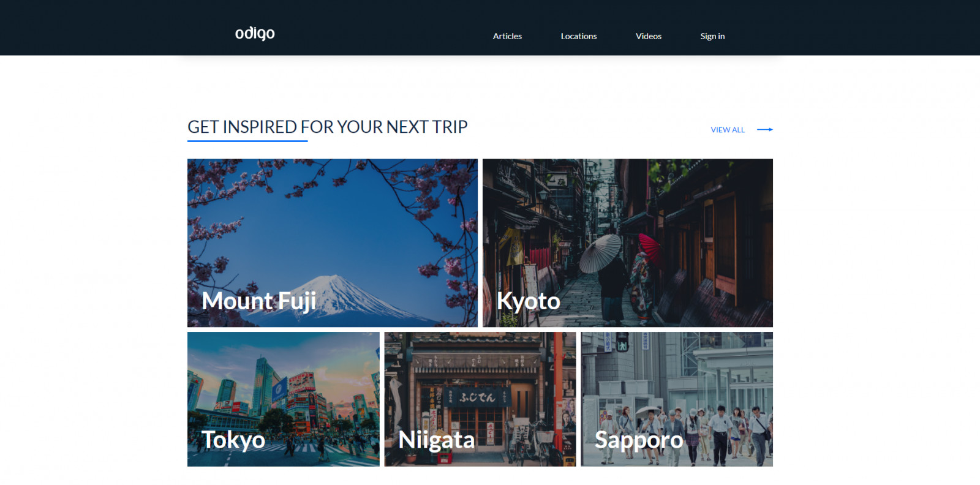Choose the Sapporo street crowd card
The width and height of the screenshot is (980, 485).
point(677,399)
